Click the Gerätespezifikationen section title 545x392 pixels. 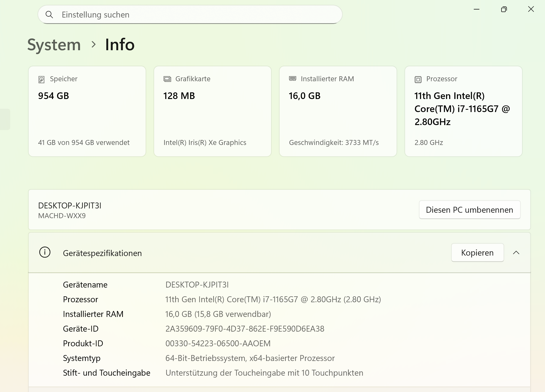click(102, 253)
